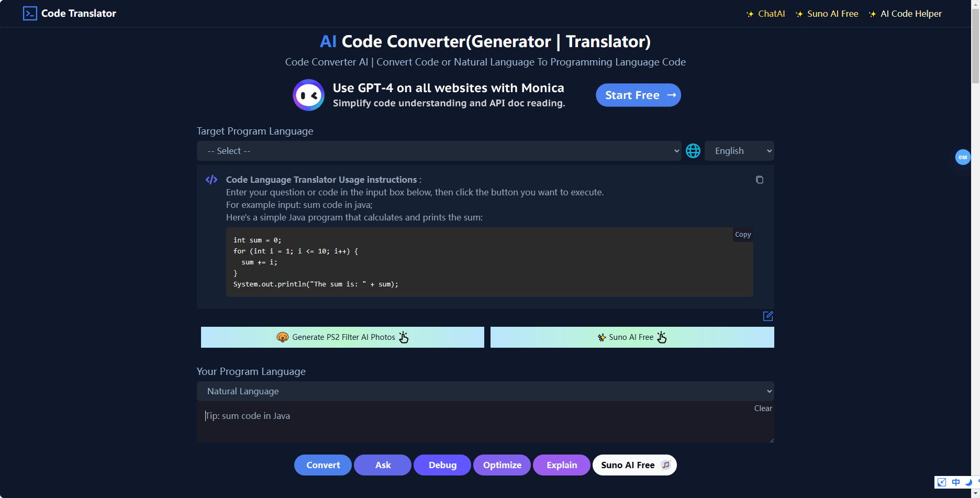This screenshot has height=498, width=980.
Task: Click the music note icon on Suno AI Free button
Action: [x=665, y=464]
